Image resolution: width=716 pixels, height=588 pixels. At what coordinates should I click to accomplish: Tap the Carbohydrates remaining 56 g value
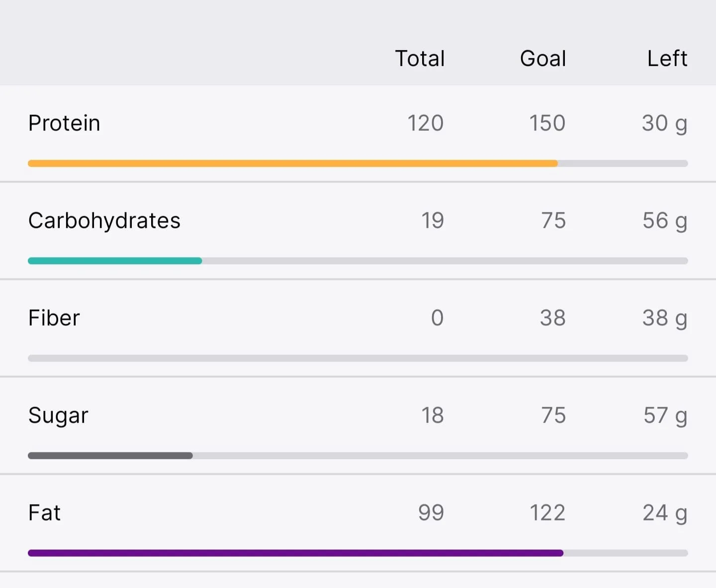(665, 221)
